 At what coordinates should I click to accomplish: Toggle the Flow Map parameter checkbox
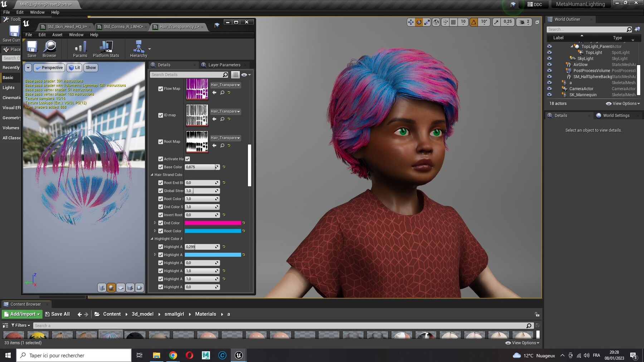(161, 89)
